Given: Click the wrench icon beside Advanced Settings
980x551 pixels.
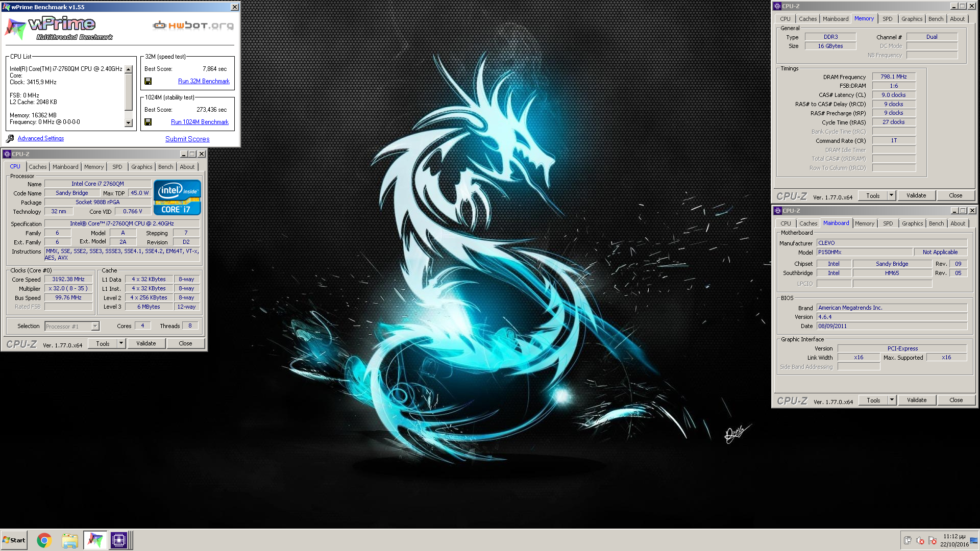Looking at the screenshot, I should [x=10, y=138].
